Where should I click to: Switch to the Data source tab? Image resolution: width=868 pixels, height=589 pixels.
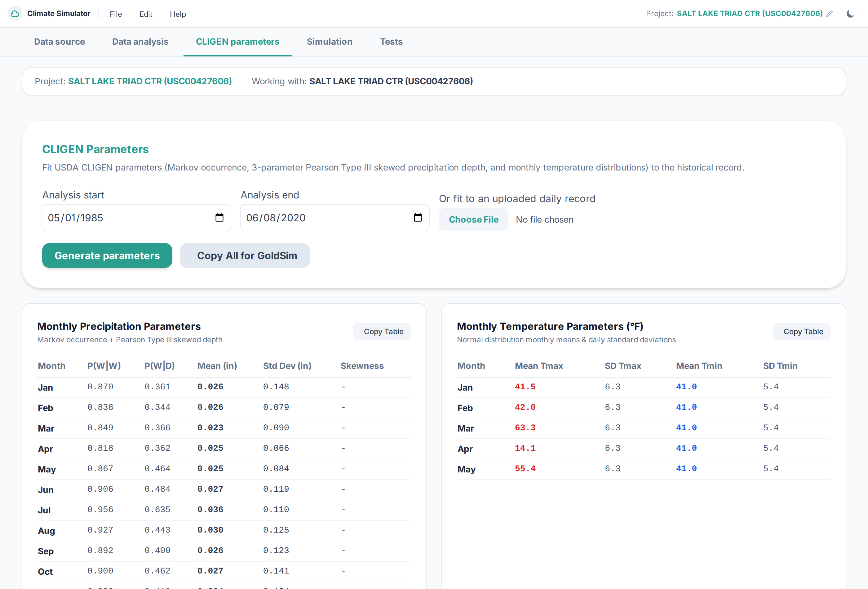pyautogui.click(x=60, y=42)
